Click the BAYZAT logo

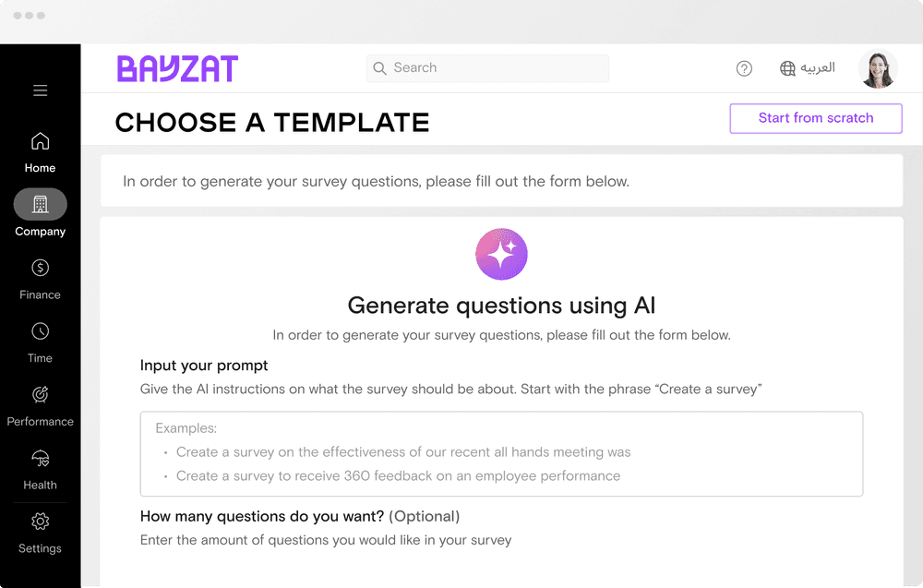(178, 68)
